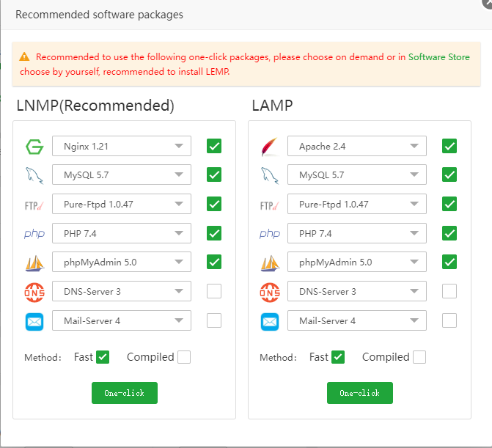Check Compiled method in LAMP
This screenshot has height=448, width=492.
(x=419, y=357)
